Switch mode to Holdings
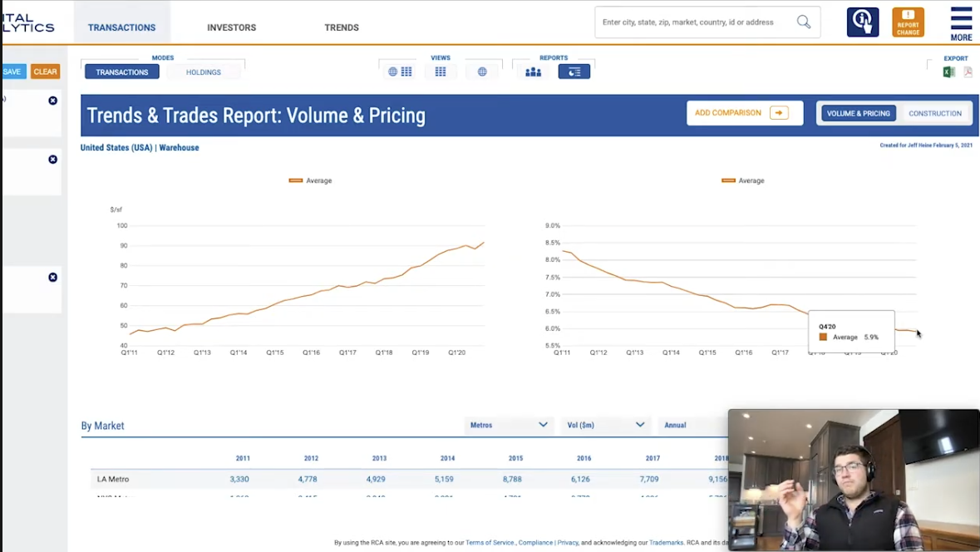The height and width of the screenshot is (552, 980). pos(204,71)
